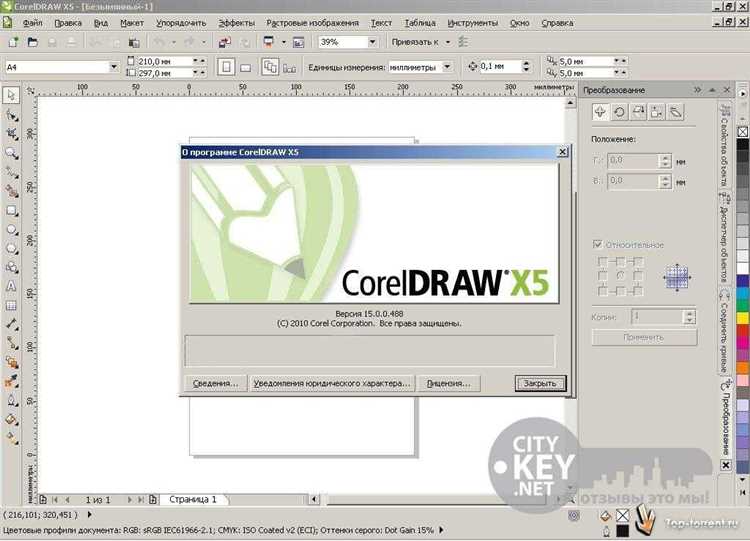Select the Outline Pen tool
Image resolution: width=750 pixels, height=541 pixels.
[x=11, y=400]
